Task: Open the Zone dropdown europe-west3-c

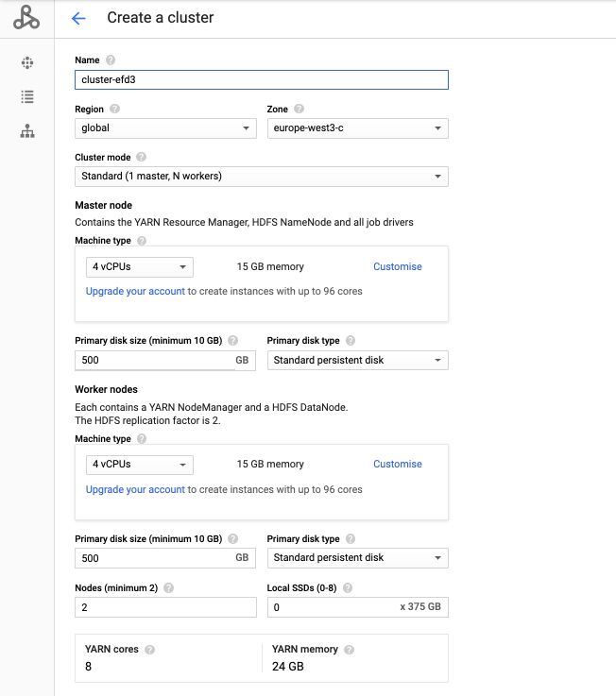Action: click(357, 128)
